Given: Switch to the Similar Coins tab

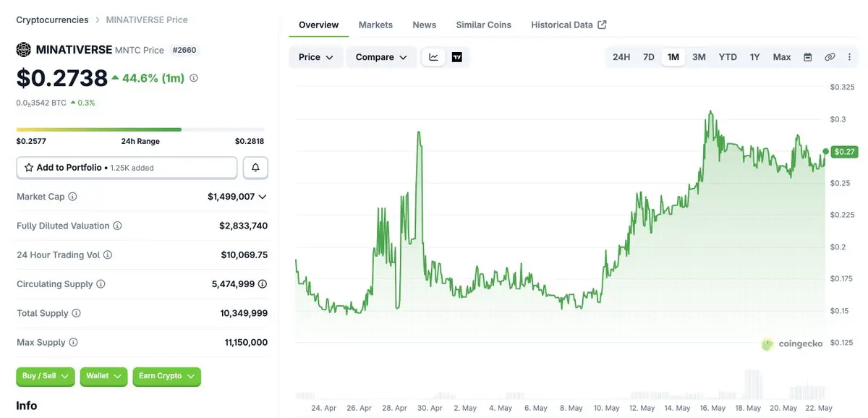Looking at the screenshot, I should (484, 25).
